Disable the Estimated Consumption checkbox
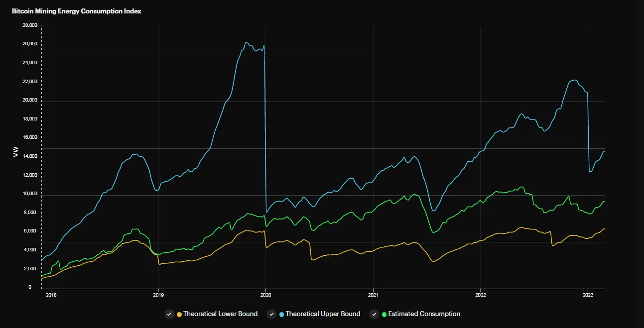The image size is (644, 328). 375,314
